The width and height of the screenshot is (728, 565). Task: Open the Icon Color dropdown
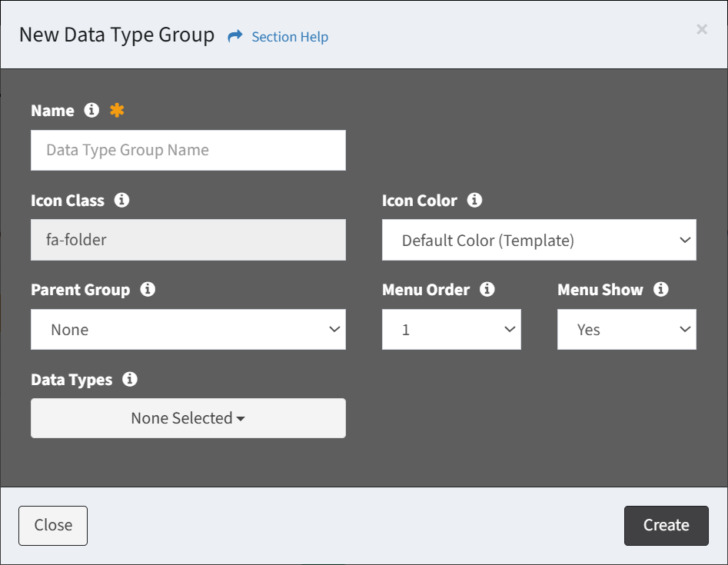539,241
